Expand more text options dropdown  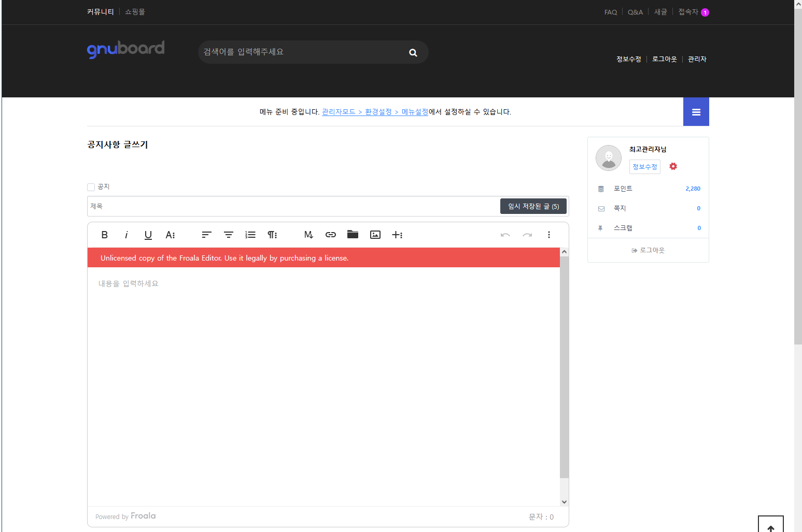[170, 235]
